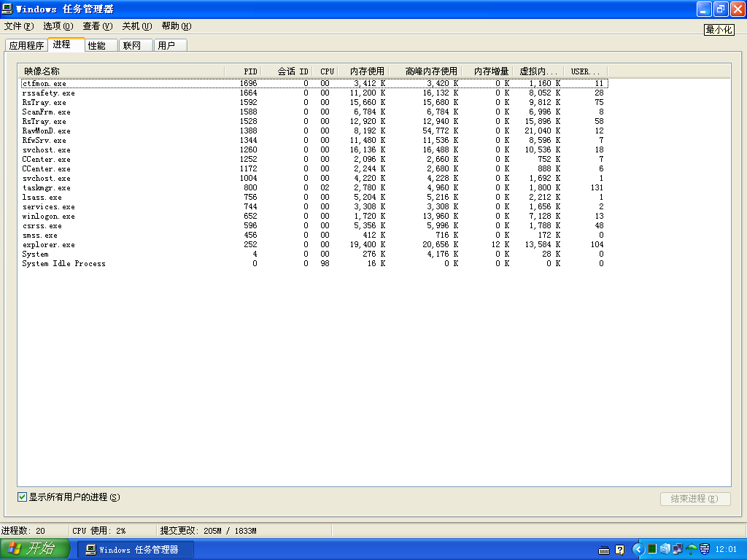Switch to the 联网 tab
The height and width of the screenshot is (560, 747).
coord(135,46)
